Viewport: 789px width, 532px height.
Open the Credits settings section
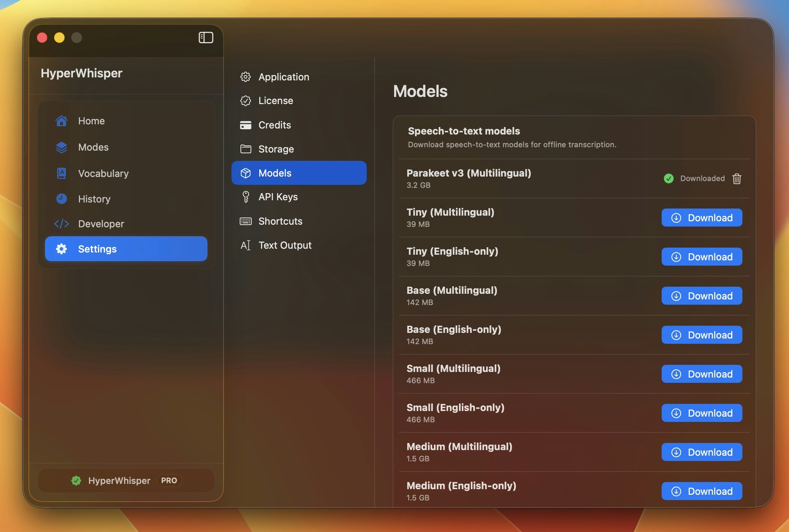274,125
